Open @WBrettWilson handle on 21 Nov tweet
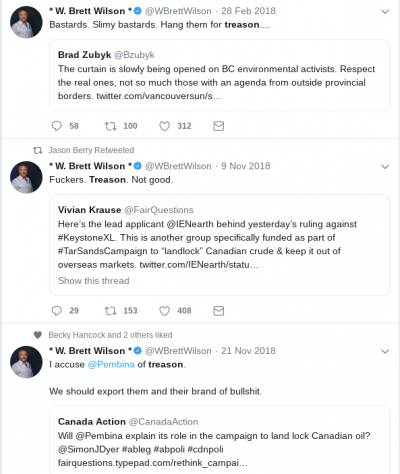Screen dimensions: 400x474 click(178, 351)
